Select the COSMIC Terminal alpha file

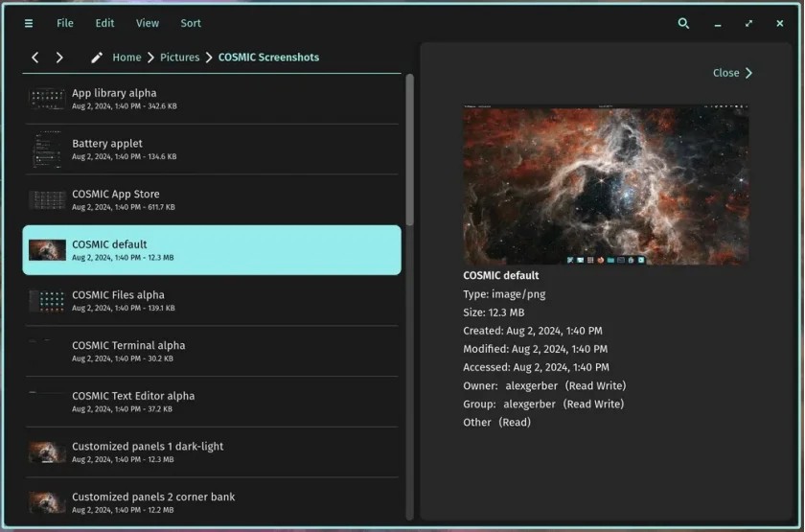[x=212, y=351]
